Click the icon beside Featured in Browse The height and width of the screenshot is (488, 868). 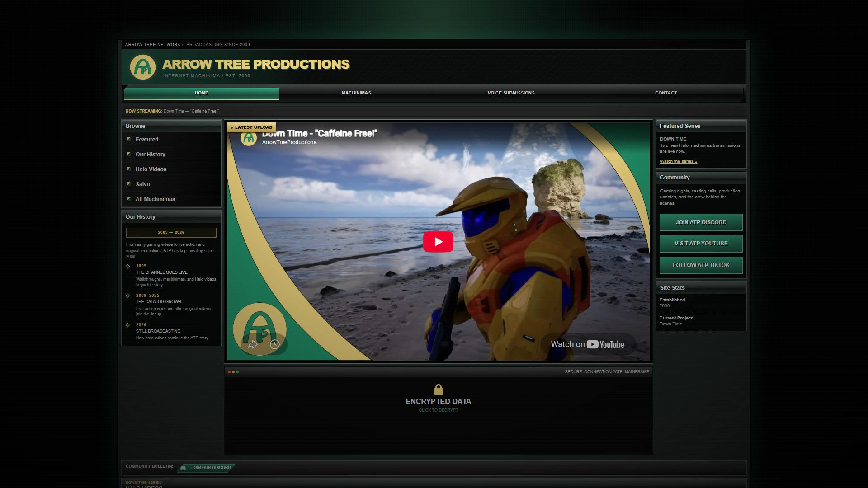tap(129, 139)
